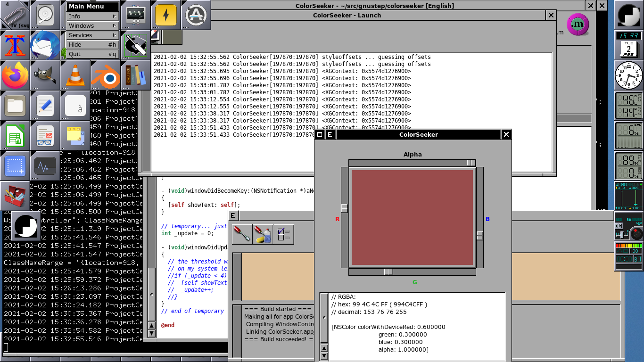Expand the Info submenu
Image resolution: width=644 pixels, height=362 pixels.
tap(92, 16)
